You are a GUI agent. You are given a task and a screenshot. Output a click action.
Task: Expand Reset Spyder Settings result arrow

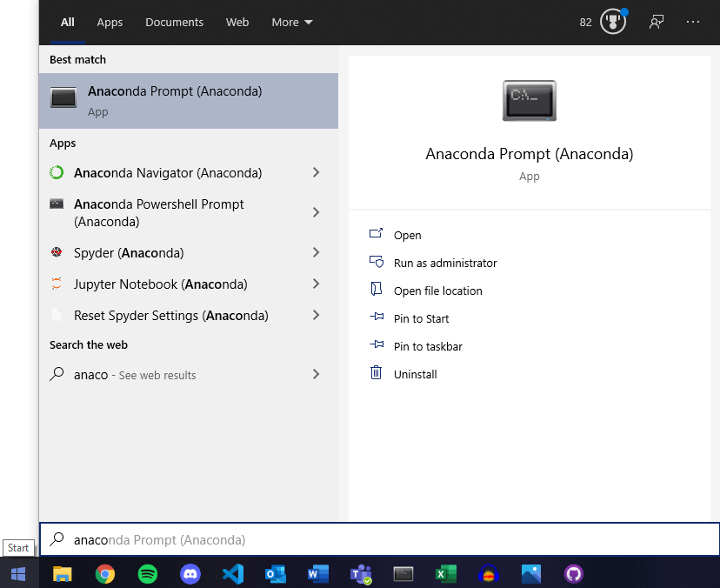click(316, 315)
